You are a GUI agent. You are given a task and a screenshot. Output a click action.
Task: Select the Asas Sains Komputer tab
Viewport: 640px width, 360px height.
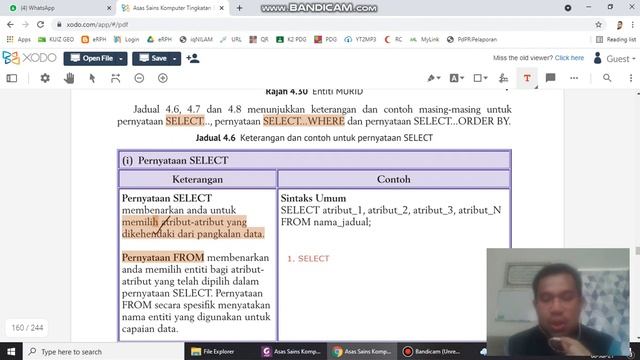pos(173,8)
